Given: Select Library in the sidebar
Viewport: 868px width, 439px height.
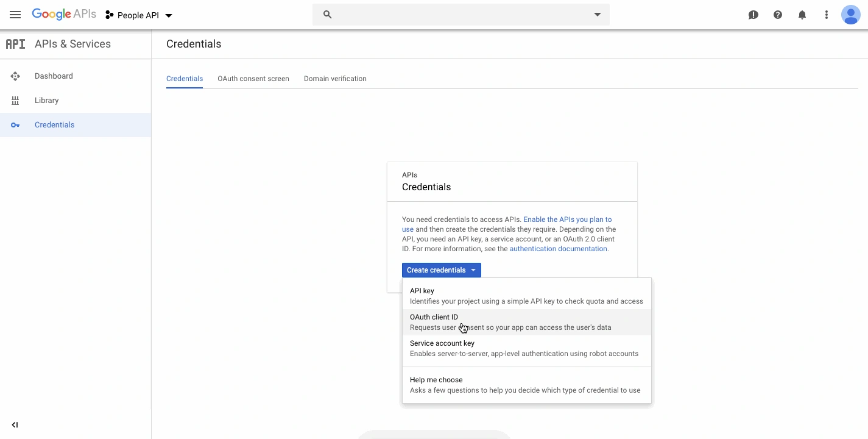Looking at the screenshot, I should 46,100.
